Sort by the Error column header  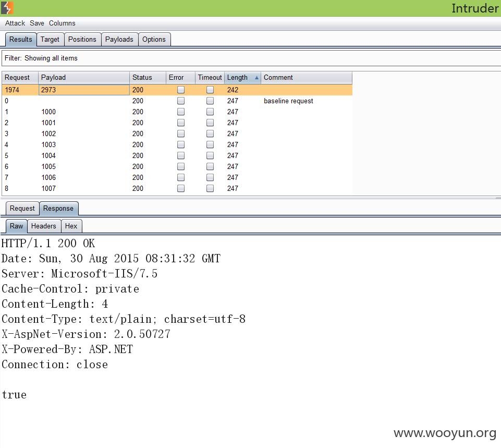pos(180,78)
